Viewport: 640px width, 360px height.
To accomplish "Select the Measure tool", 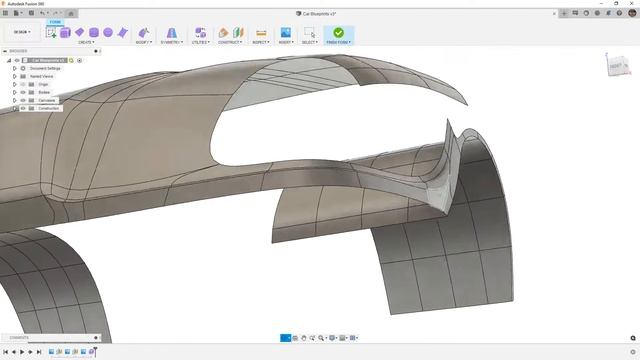I will pyautogui.click(x=261, y=33).
